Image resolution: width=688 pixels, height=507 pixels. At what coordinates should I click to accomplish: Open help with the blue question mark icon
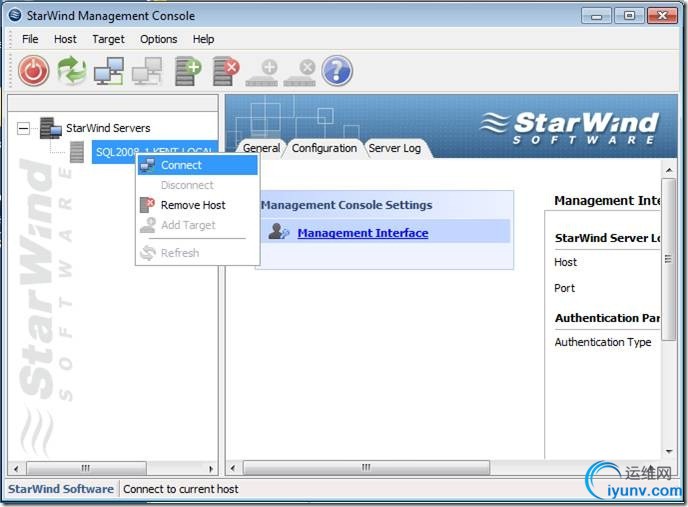(337, 71)
